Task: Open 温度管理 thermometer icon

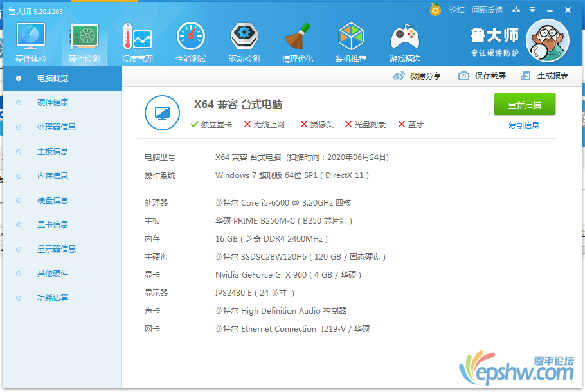Action: tap(138, 36)
